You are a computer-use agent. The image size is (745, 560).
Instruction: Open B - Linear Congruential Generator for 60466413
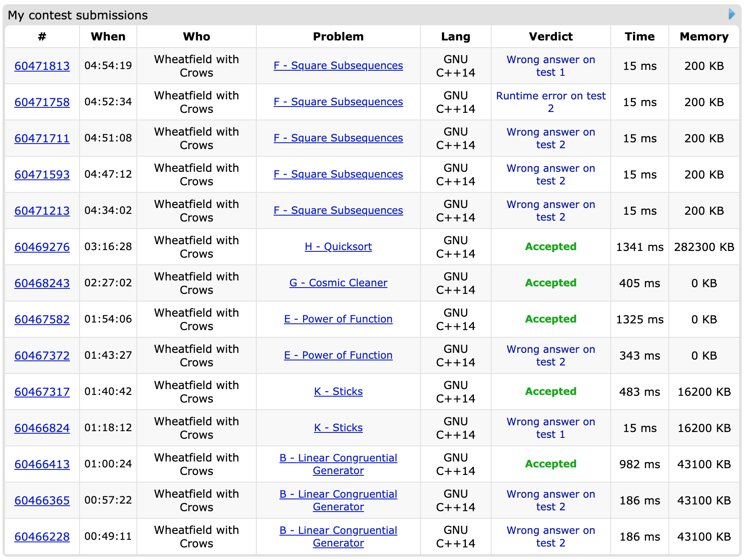(338, 464)
